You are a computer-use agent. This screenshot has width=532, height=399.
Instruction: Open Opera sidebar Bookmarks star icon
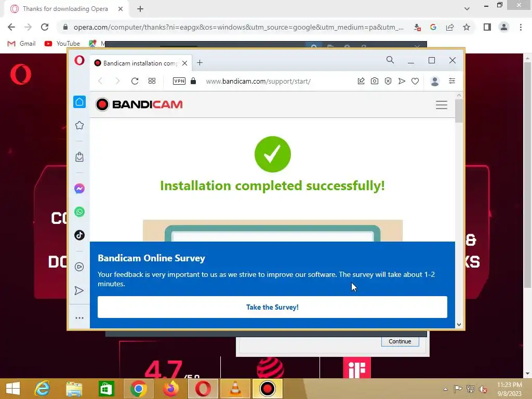point(79,125)
